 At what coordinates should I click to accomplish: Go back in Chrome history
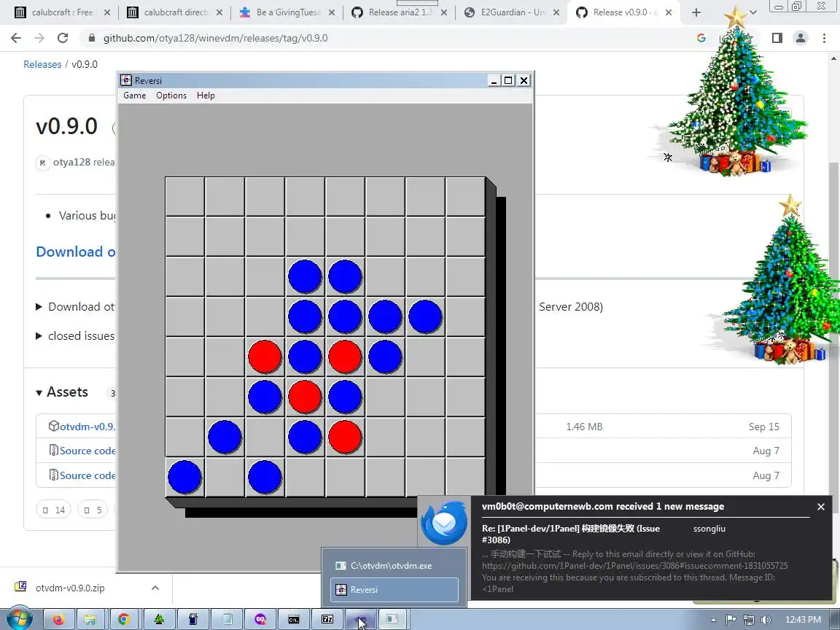tap(16, 38)
